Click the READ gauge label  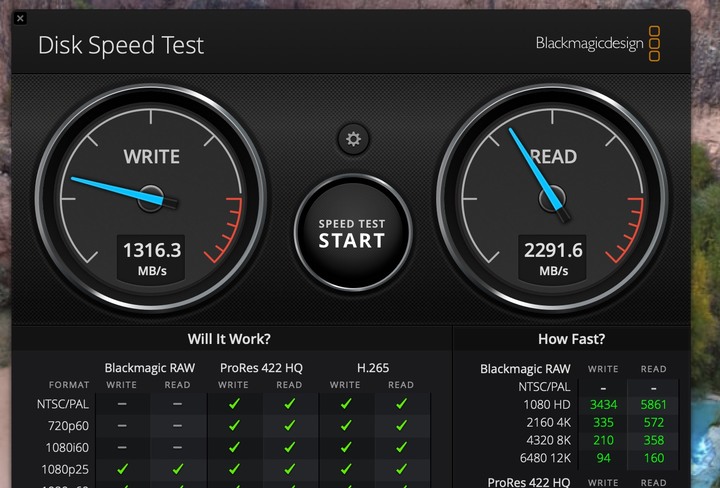click(553, 157)
